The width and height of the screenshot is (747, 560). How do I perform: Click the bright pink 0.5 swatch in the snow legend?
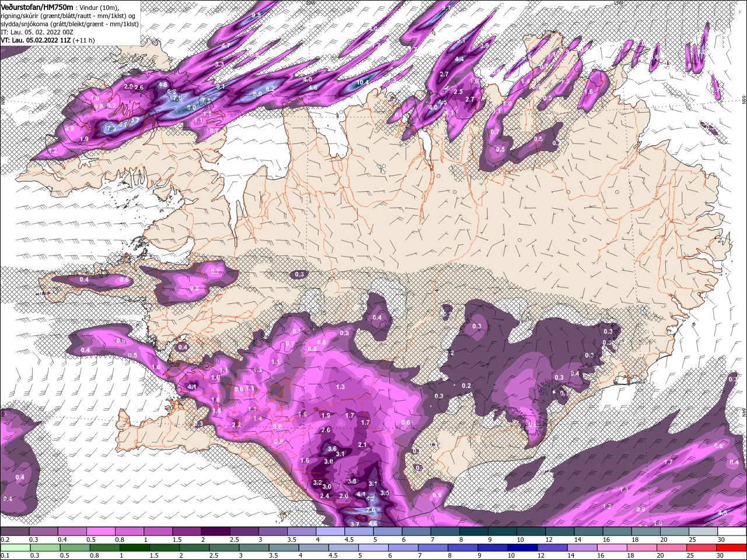pyautogui.click(x=100, y=531)
